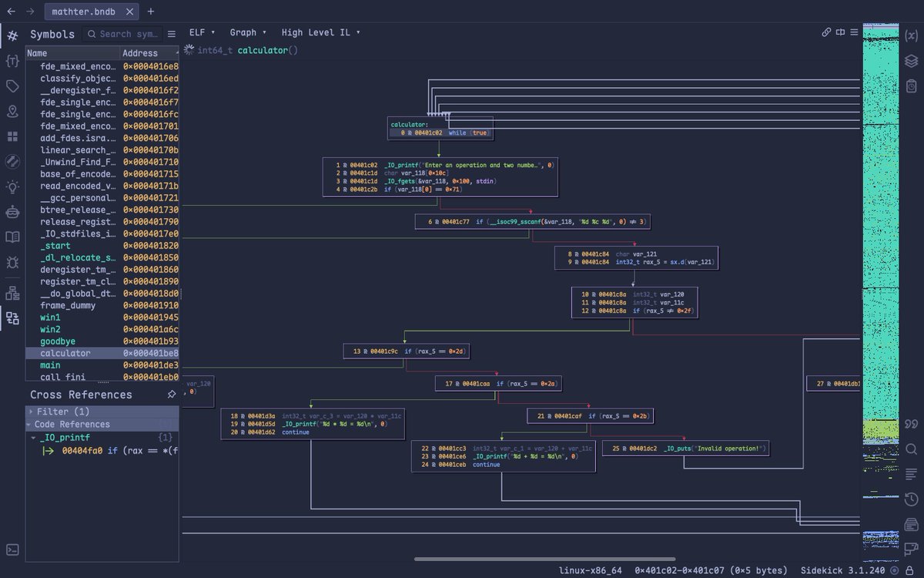Screen dimensions: 924x578
Task: Toggle the pin on Cross References panel
Action: point(171,395)
